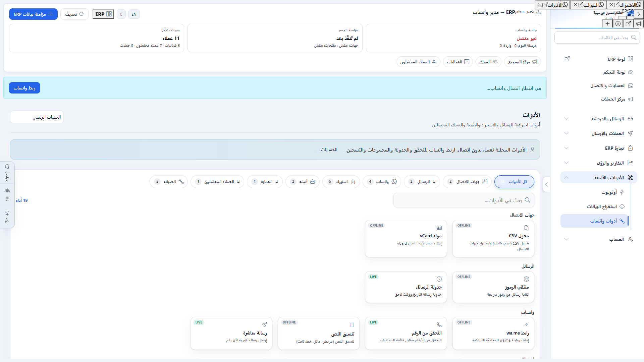644x362 pixels.
Task: Select الصيانة wrench filter tab
Action: coord(169,182)
